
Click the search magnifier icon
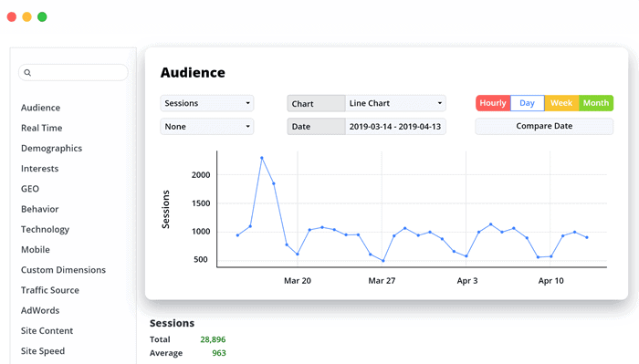click(27, 72)
